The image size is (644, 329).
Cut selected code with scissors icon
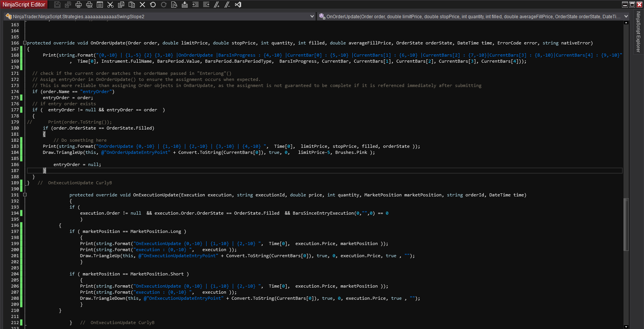click(110, 5)
